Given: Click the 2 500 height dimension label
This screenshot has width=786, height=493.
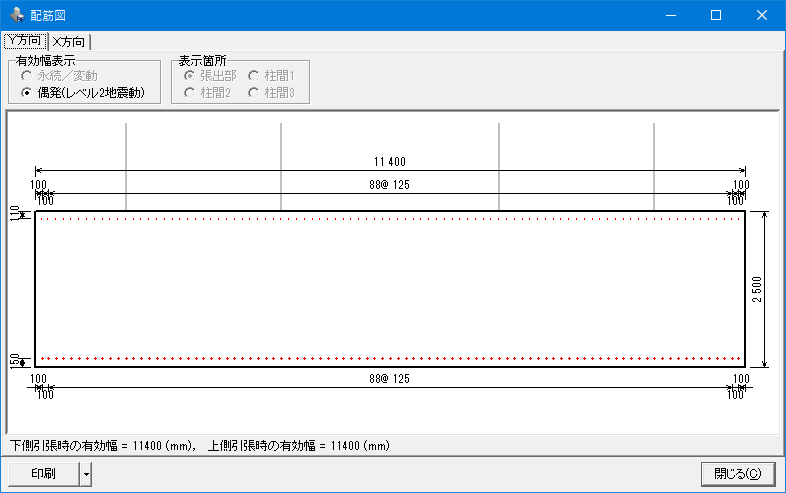Looking at the screenshot, I should tap(756, 289).
